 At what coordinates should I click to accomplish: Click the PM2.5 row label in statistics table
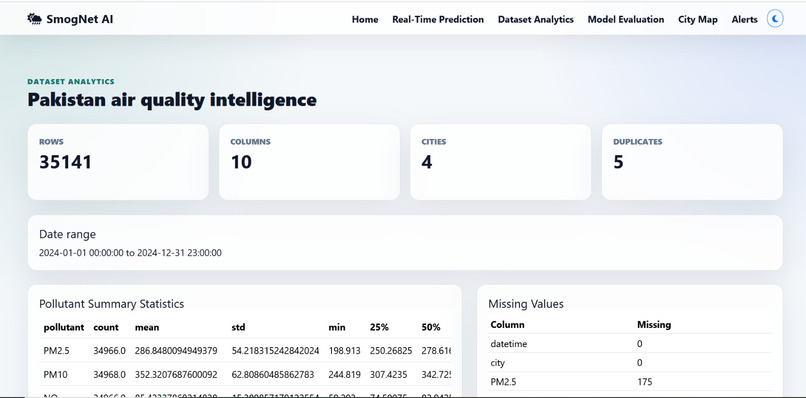click(57, 351)
